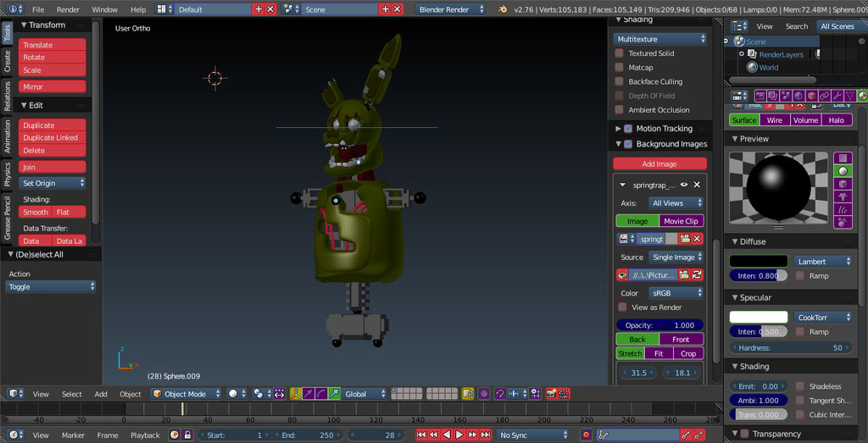
Task: Select flat plane preview type
Action: coord(843,158)
